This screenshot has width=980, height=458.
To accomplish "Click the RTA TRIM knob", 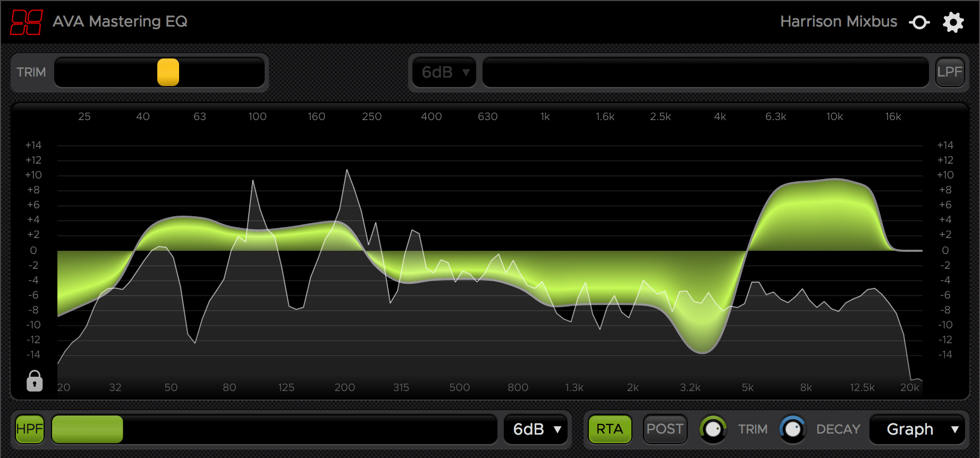I will [x=713, y=429].
